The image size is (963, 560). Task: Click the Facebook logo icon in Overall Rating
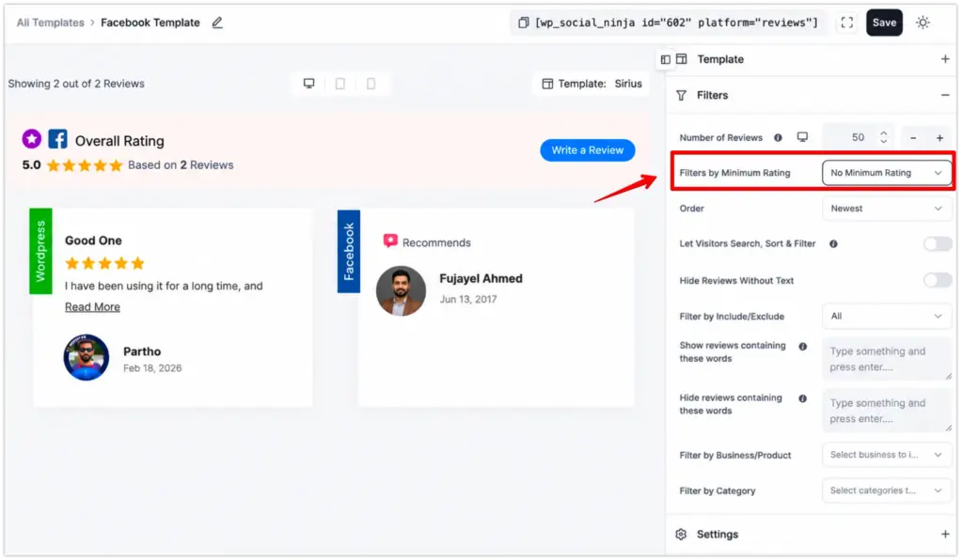coord(57,139)
